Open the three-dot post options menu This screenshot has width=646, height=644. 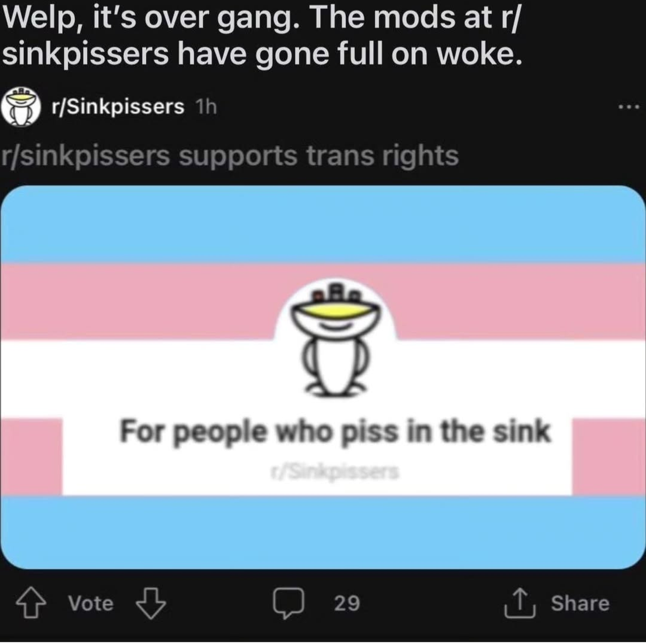point(629,107)
